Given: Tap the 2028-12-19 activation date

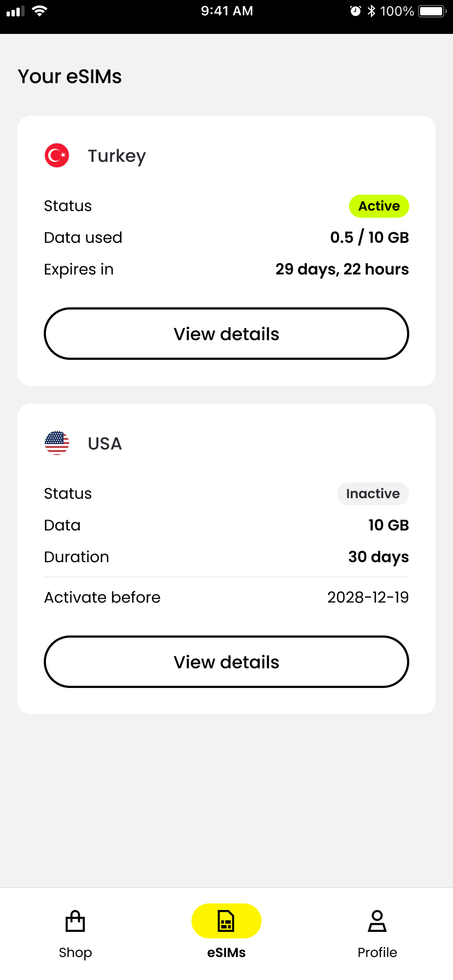Looking at the screenshot, I should coord(368,597).
